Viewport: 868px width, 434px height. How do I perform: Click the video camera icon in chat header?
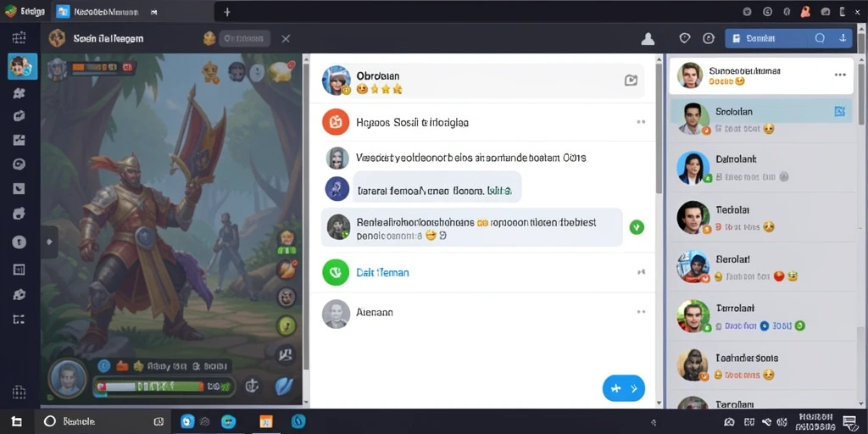[x=631, y=81]
